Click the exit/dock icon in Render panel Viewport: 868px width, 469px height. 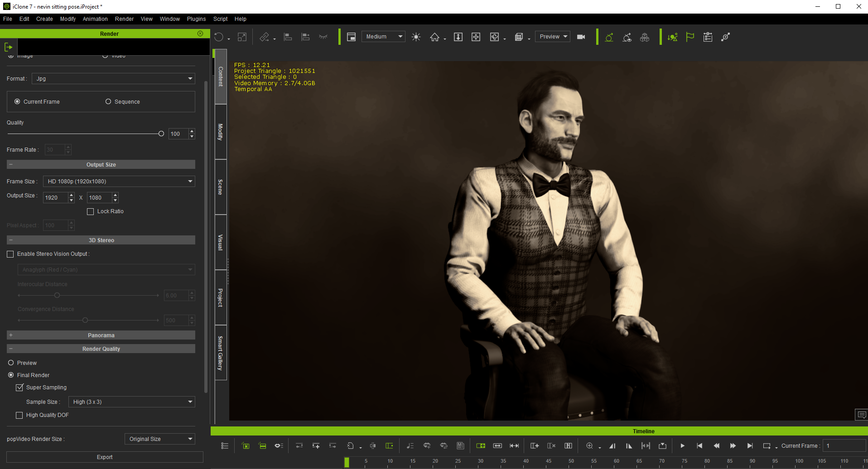(8, 47)
